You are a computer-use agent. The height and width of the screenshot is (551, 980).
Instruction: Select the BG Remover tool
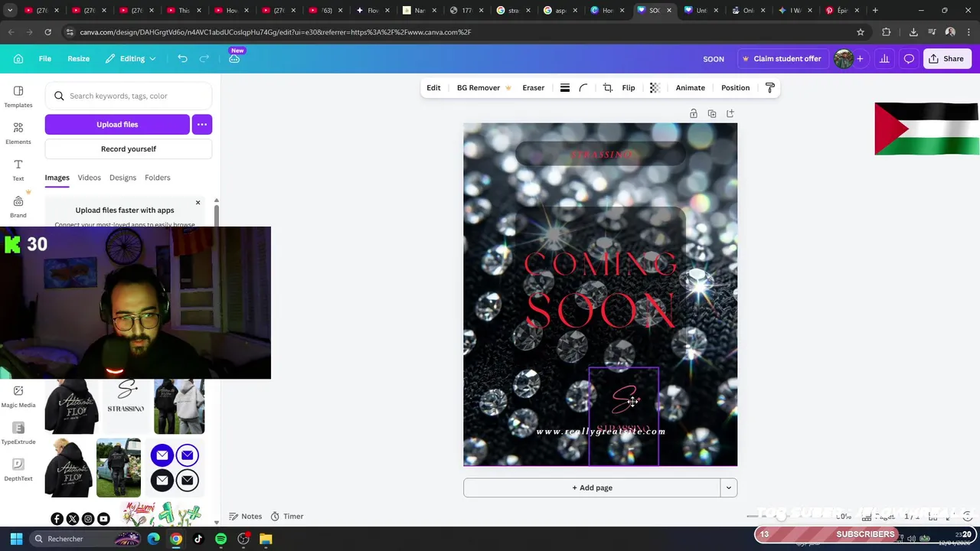(484, 88)
